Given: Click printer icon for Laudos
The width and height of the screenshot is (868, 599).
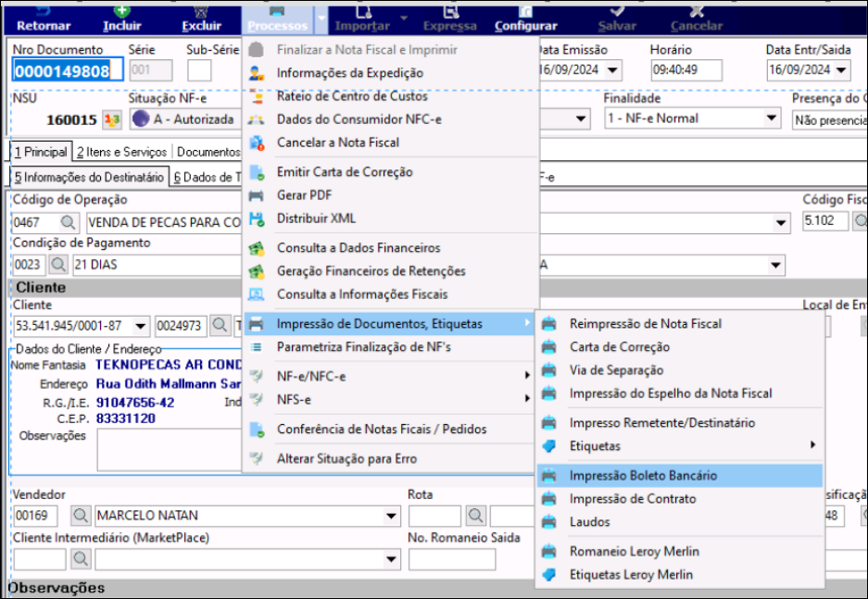Looking at the screenshot, I should pyautogui.click(x=549, y=522).
